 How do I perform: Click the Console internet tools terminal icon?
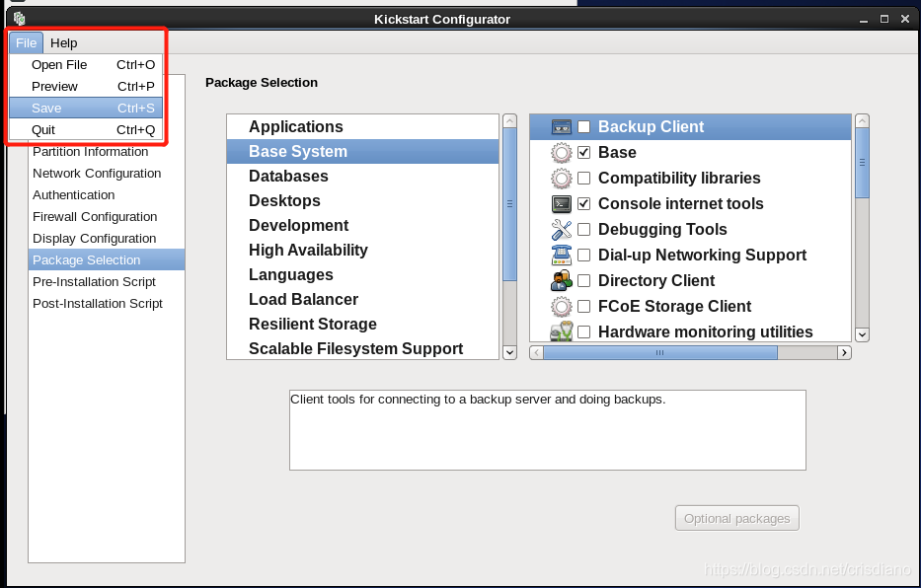[561, 203]
